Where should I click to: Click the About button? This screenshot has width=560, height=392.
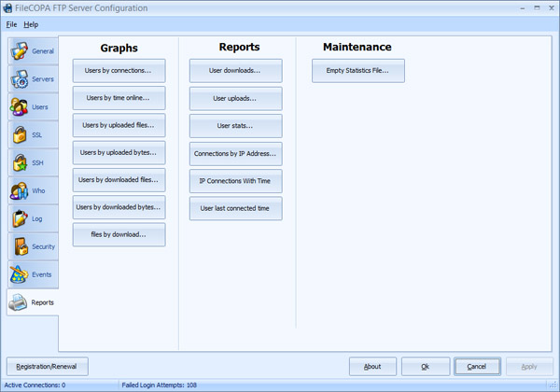372,366
